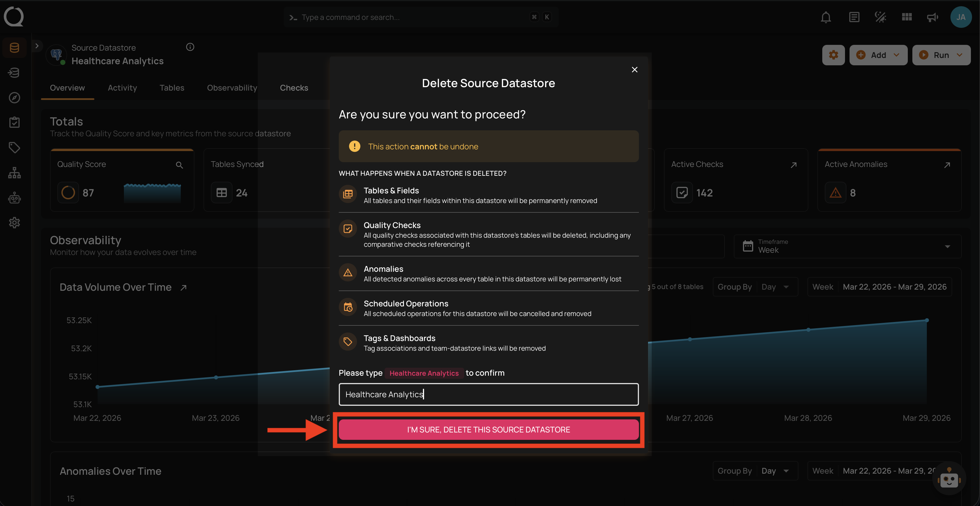This screenshot has height=506, width=980.
Task: Click the 'This action cannot be undone' warning
Action: 489,146
